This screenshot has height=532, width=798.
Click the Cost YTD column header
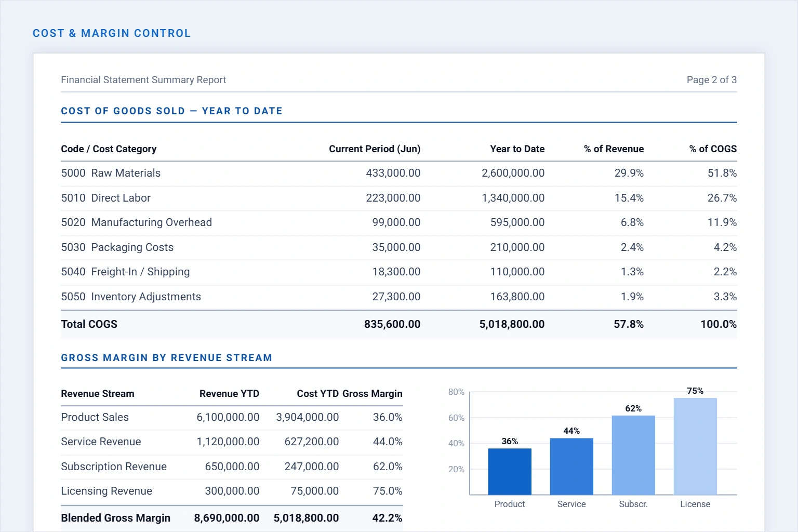click(318, 394)
